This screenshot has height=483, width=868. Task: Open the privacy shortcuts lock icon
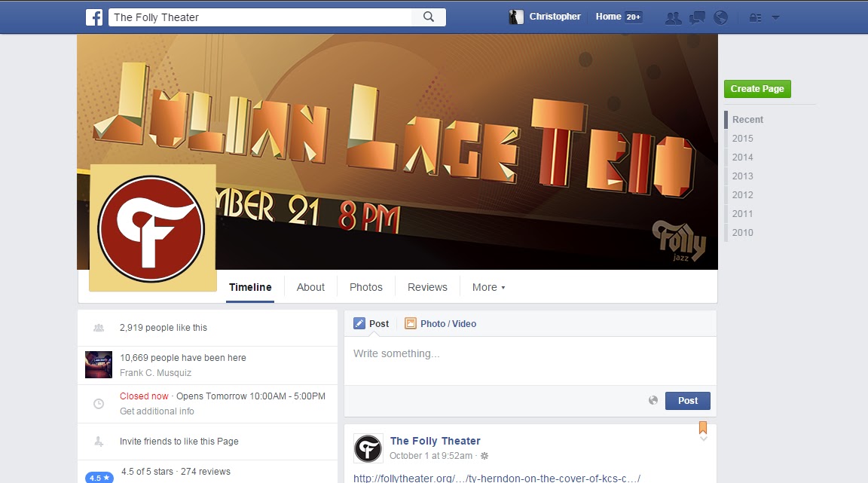(755, 18)
